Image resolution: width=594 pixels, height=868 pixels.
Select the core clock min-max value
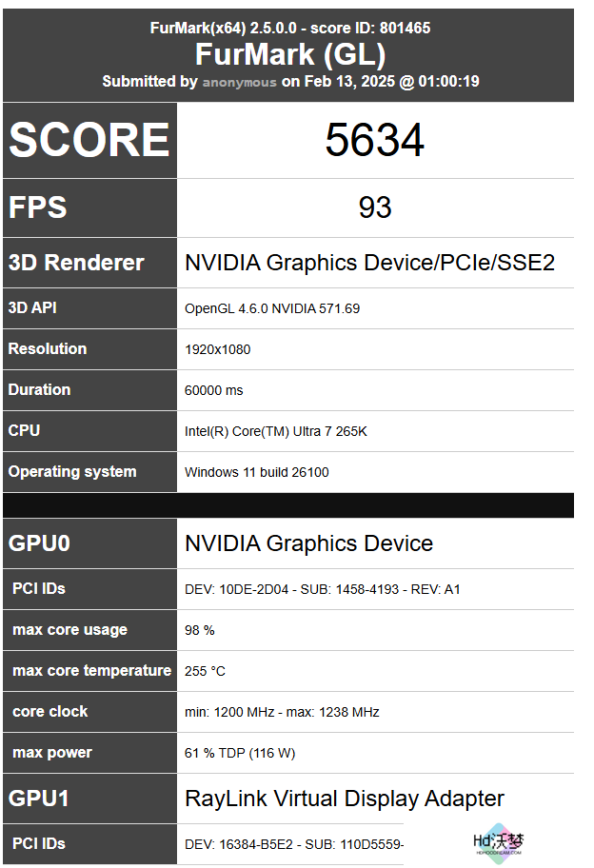282,712
